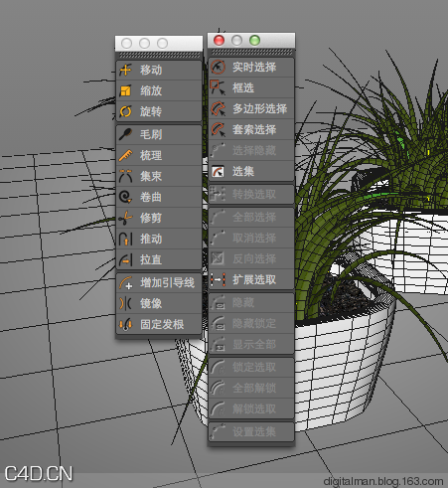This screenshot has height=488, width=448.
Task: Select the 框选 rectangle selection icon
Action: click(218, 87)
